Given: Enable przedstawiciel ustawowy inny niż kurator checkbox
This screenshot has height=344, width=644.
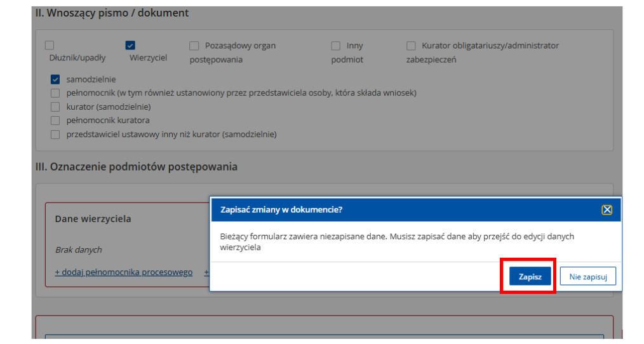Looking at the screenshot, I should 55,134.
